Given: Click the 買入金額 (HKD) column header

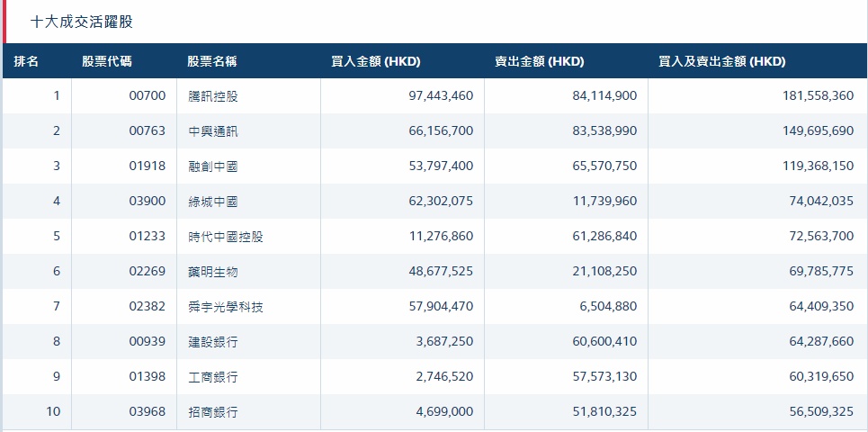Looking at the screenshot, I should tap(376, 61).
